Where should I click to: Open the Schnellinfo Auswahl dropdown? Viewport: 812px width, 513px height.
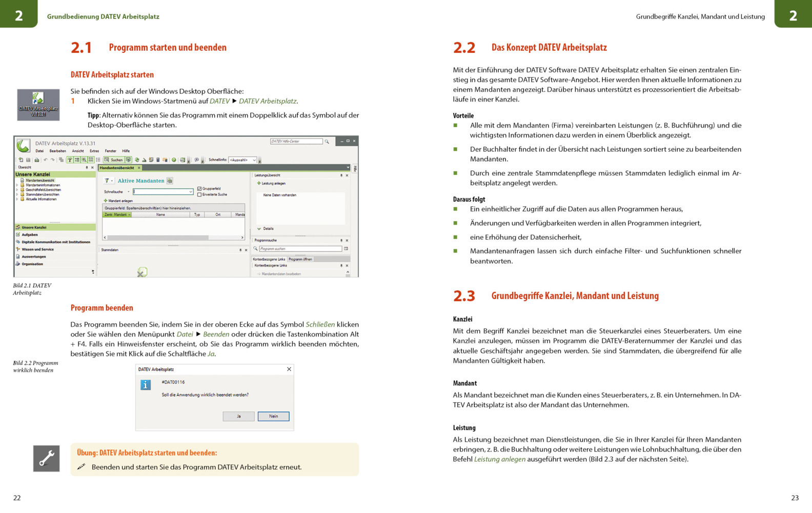click(254, 160)
